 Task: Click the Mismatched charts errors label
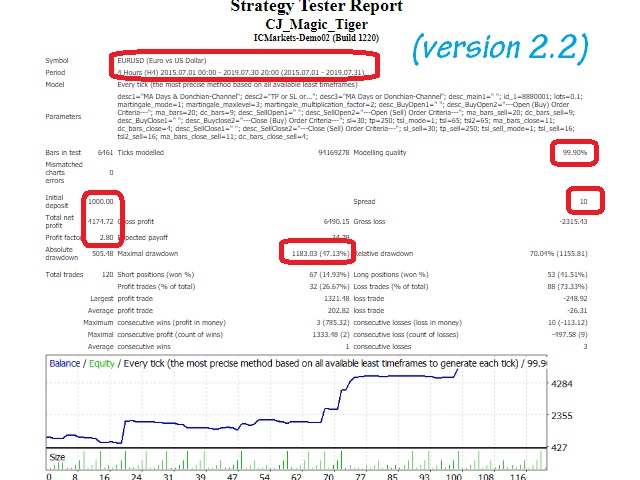pos(64,172)
